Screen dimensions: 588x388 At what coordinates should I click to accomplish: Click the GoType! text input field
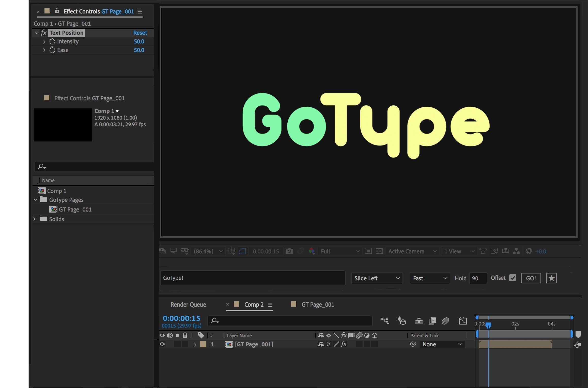tap(253, 278)
